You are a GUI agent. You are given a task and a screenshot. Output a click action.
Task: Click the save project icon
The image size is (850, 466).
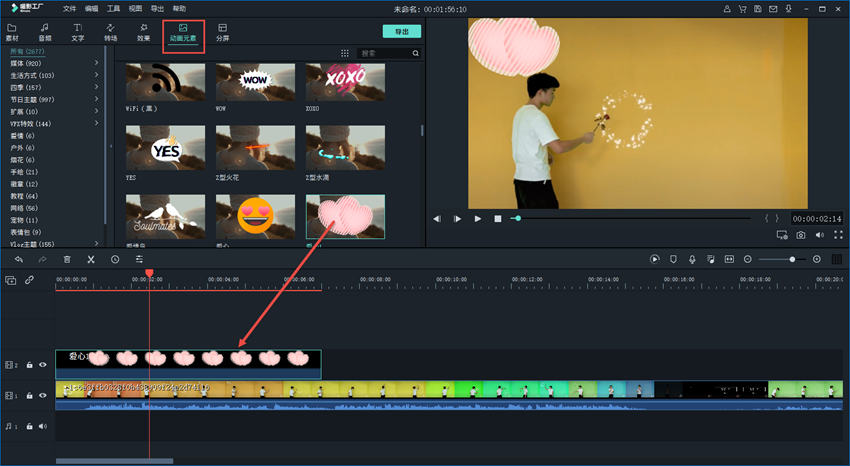(757, 9)
